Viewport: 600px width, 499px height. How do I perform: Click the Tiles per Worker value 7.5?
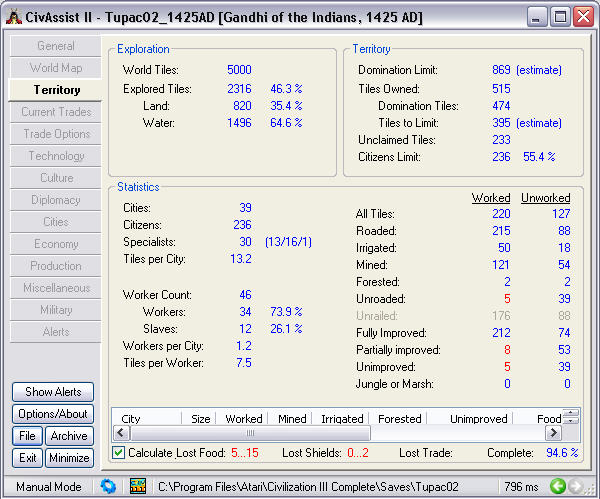pyautogui.click(x=244, y=362)
